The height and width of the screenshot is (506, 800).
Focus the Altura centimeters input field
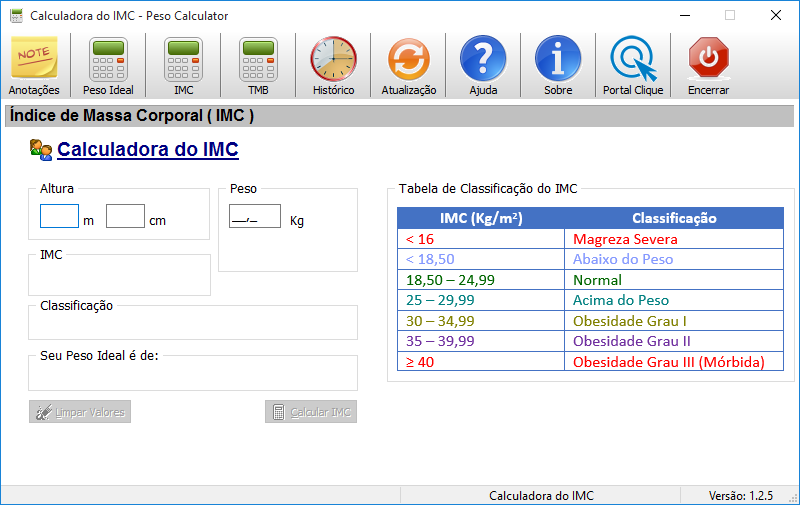coord(125,216)
